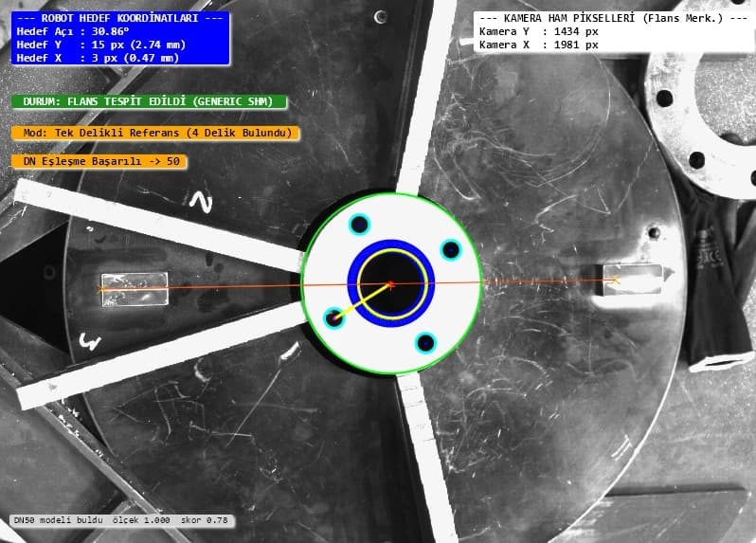Click the cyan-circled bolt hole at the flange's upper left

pos(359,225)
